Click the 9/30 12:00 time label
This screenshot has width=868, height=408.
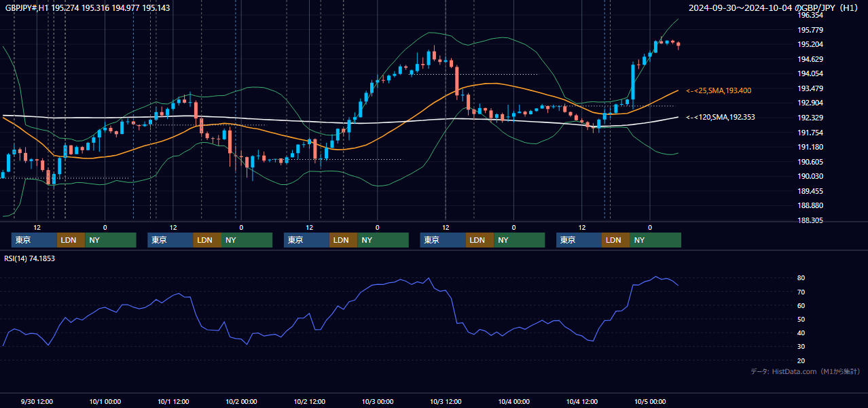[37, 402]
